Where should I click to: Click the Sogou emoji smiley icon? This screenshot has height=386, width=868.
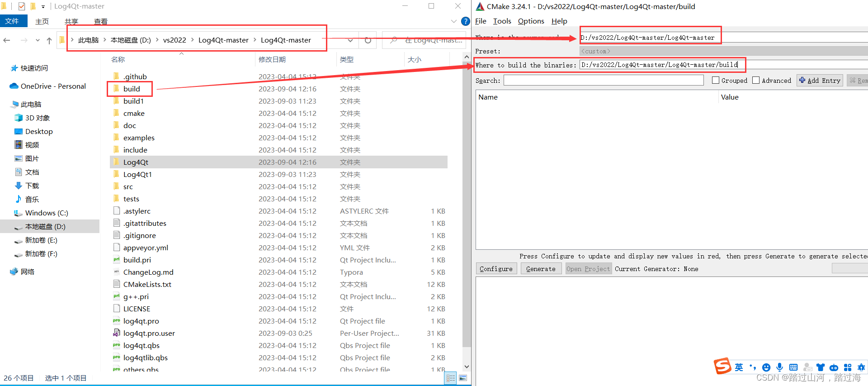click(x=766, y=367)
